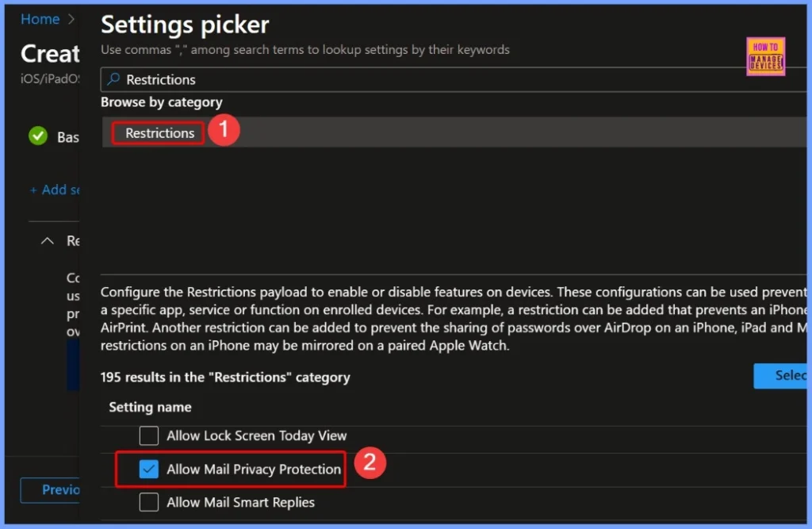Switch to the Home breadcrumb item

(x=40, y=19)
